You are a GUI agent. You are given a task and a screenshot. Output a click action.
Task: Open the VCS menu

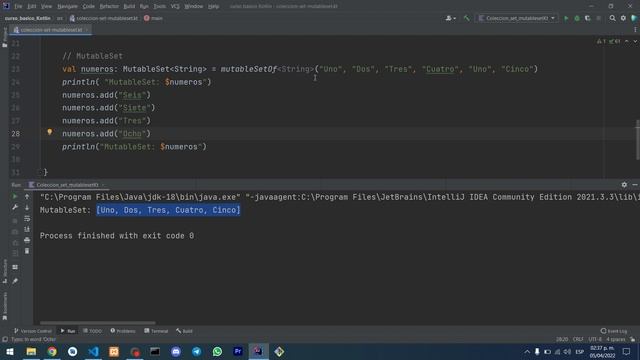pos(175,6)
